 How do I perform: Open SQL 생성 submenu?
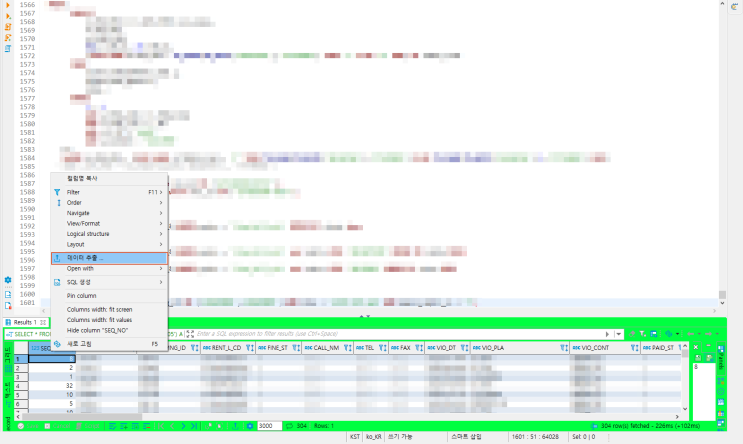[109, 282]
